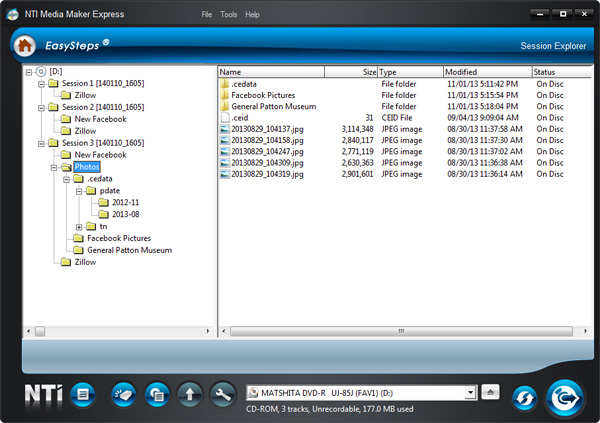Click the large go/next arrow button
Screen dimensions: 600x423
(565, 399)
